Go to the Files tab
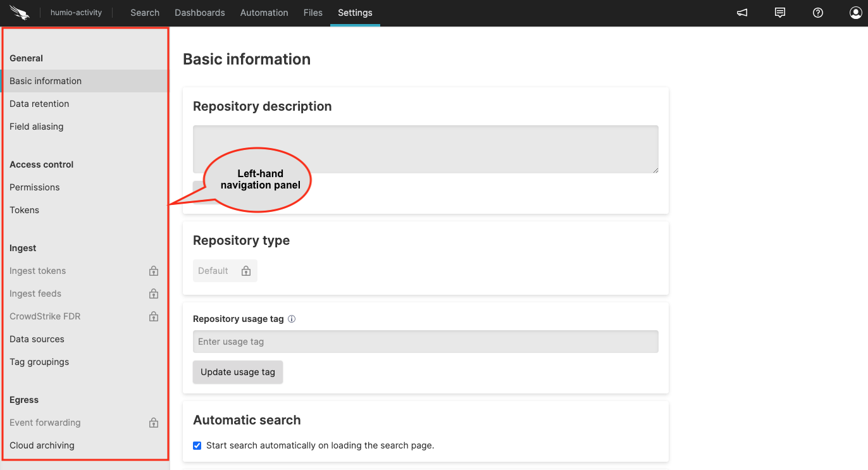868x470 pixels. [x=313, y=13]
